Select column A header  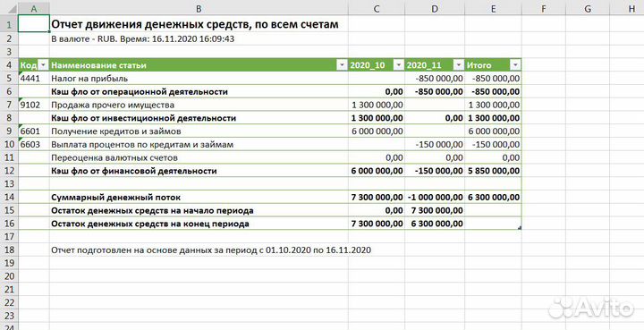tap(34, 8)
